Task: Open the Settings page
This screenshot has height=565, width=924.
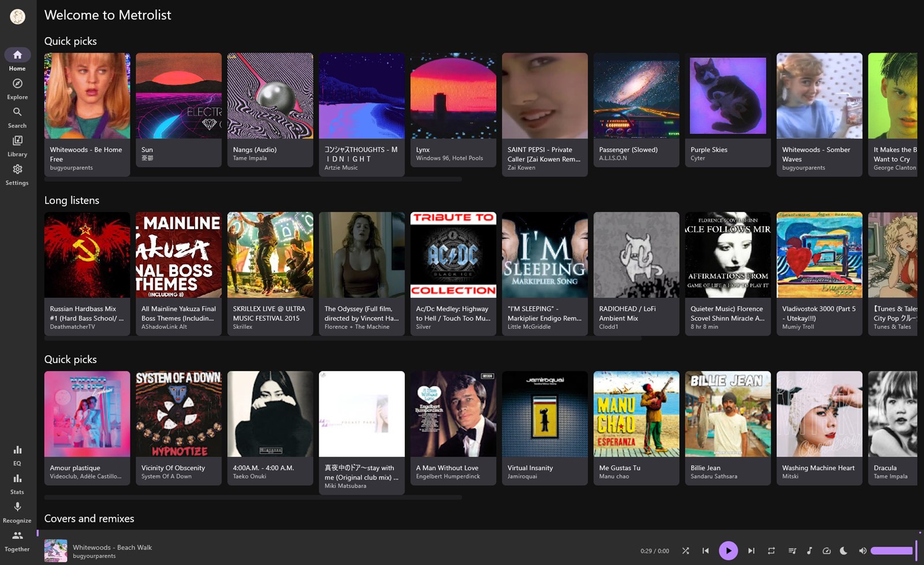Action: (x=17, y=174)
